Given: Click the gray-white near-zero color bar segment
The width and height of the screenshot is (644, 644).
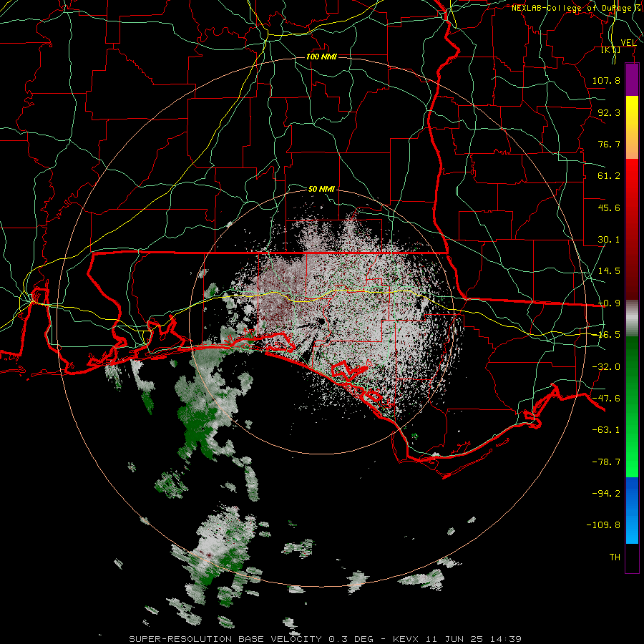Looking at the screenshot, I should click(x=632, y=318).
